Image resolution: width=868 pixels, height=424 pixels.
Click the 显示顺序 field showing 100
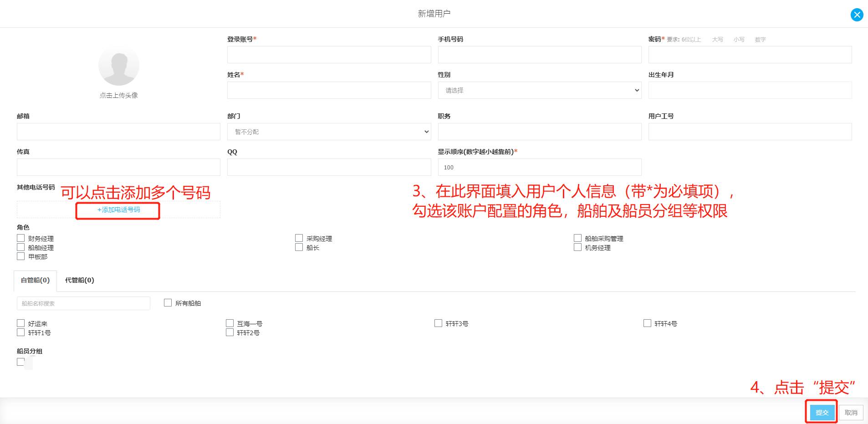[540, 167]
